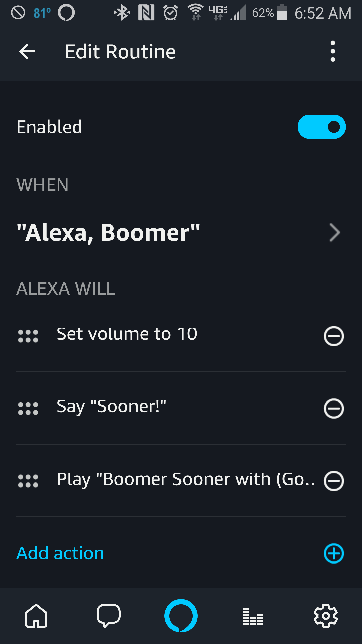Open the Settings gear tab
The height and width of the screenshot is (644, 362).
[x=326, y=616]
